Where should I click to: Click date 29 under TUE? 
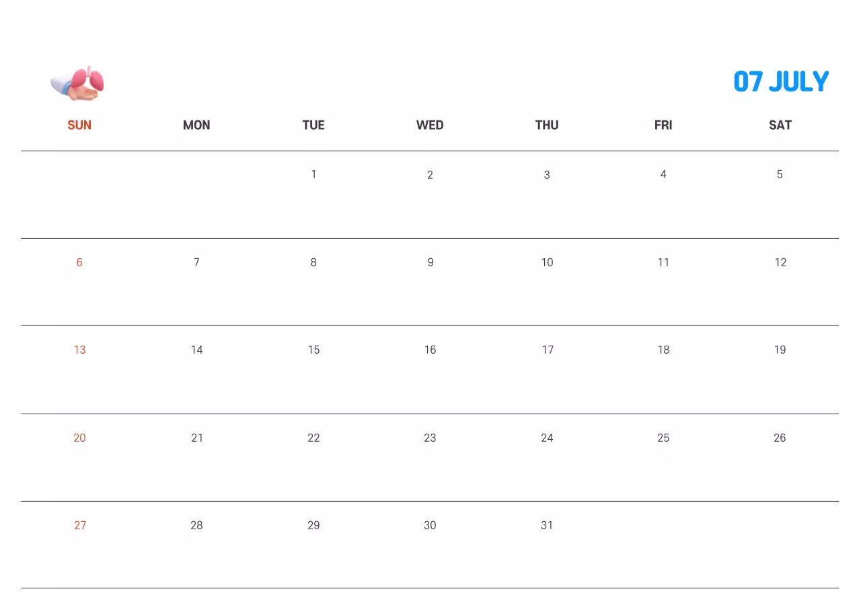(x=313, y=525)
